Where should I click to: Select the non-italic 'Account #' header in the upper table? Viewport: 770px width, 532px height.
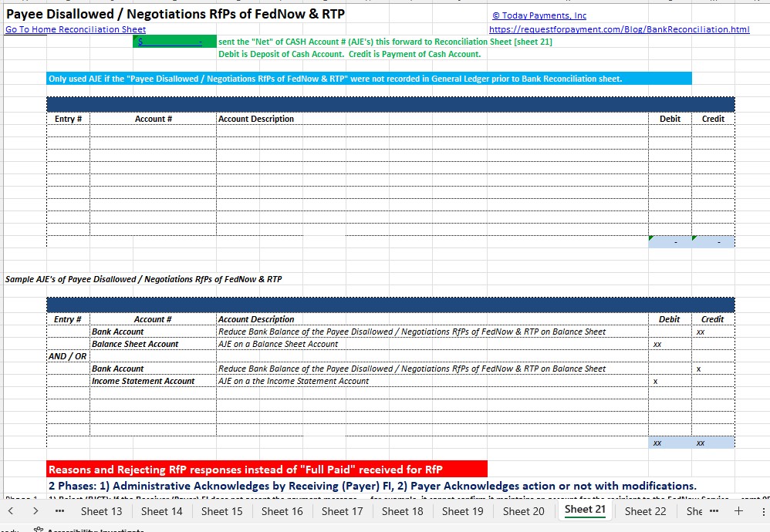(x=154, y=119)
